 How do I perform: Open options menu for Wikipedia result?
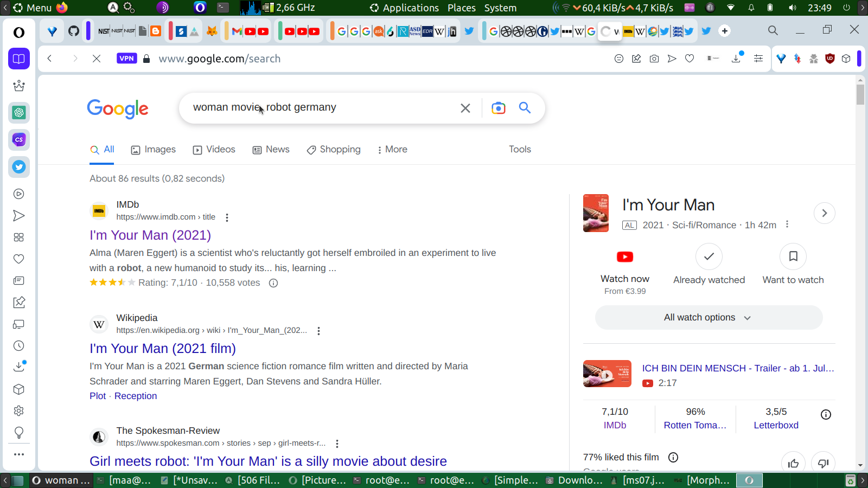[318, 331]
